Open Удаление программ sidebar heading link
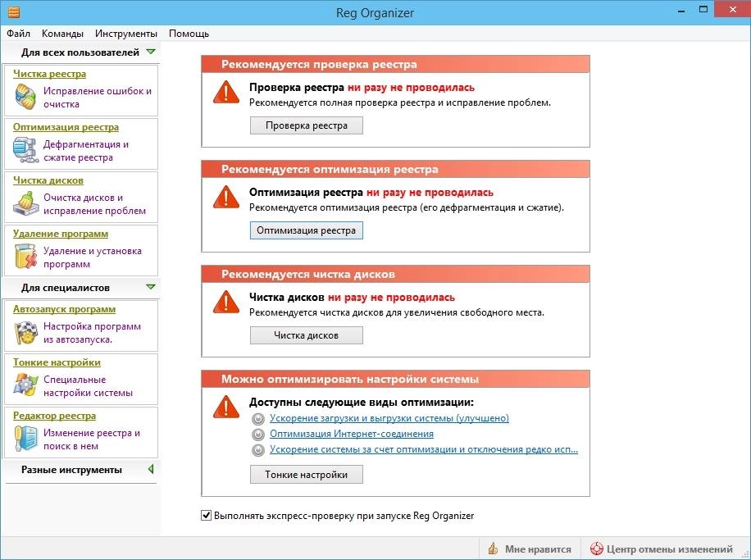751x560 pixels. (x=61, y=234)
